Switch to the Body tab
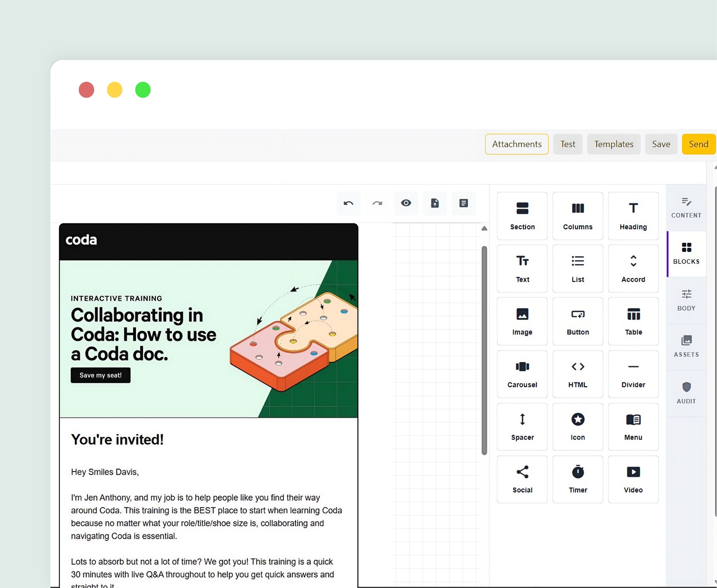Screen dimensions: 717x588 tap(686, 300)
